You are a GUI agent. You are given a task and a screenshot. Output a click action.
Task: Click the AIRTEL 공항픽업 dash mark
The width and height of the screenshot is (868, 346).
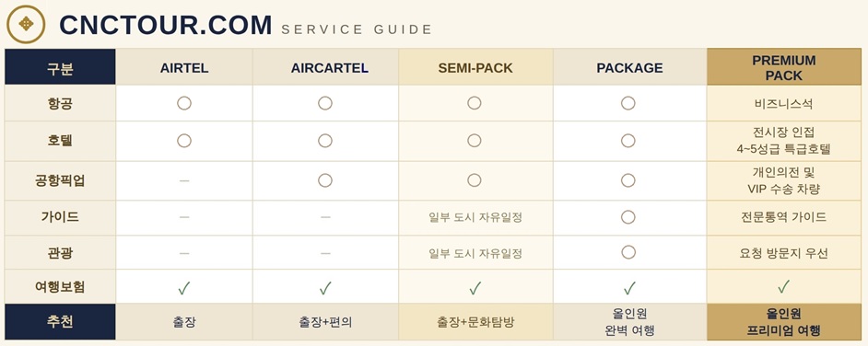[x=184, y=180]
